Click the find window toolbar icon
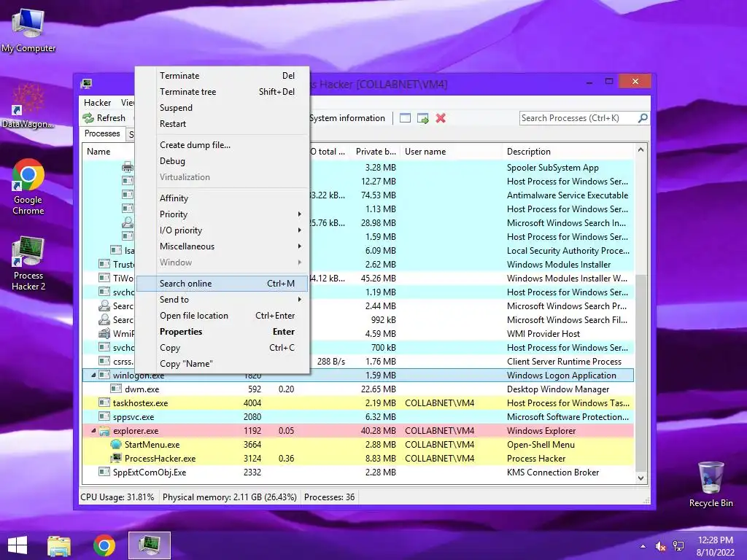This screenshot has width=747, height=560. coord(405,118)
